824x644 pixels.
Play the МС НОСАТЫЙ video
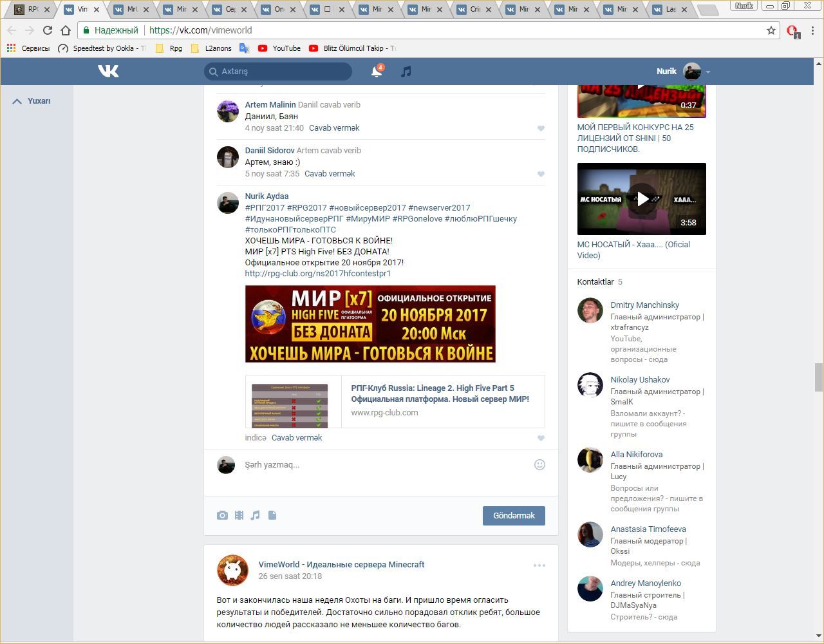tap(642, 199)
